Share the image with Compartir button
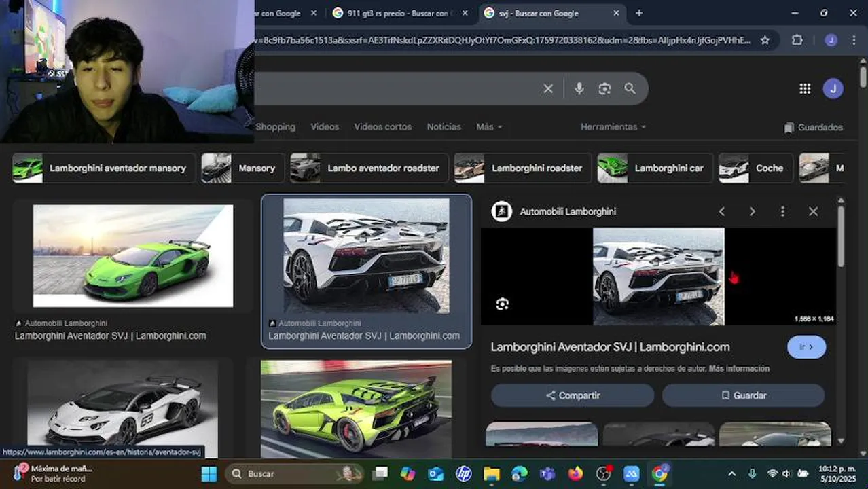Viewport: 868px width, 489px height. [x=573, y=395]
